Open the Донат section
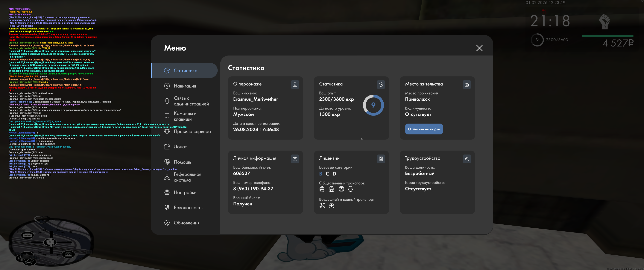644x270 pixels. tap(180, 147)
